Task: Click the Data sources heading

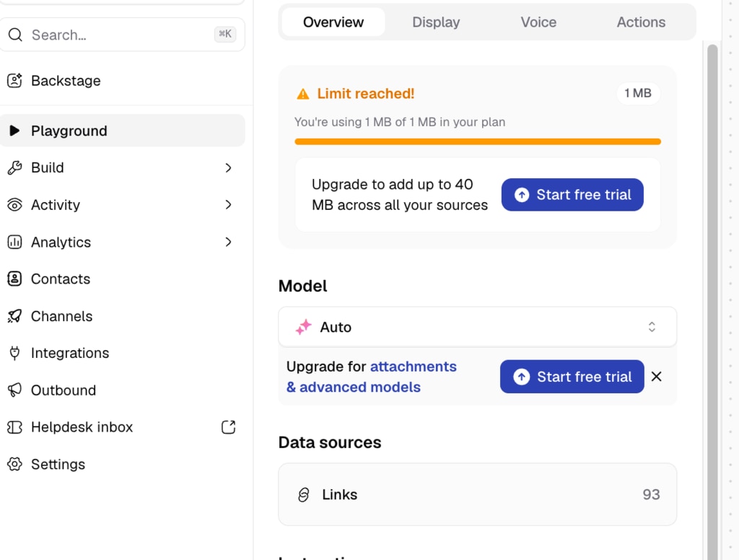Action: [x=330, y=442]
